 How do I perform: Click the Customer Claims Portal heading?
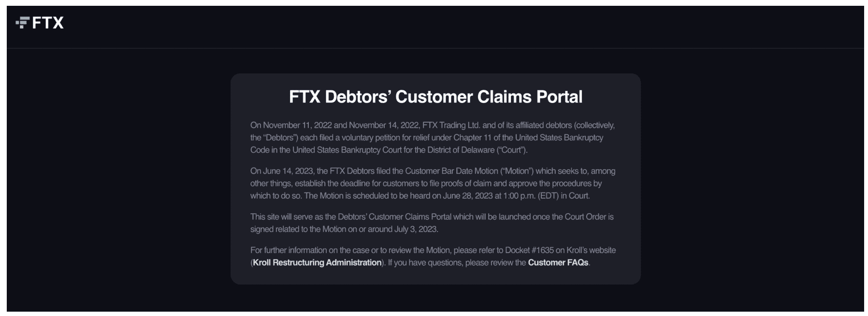tap(435, 97)
